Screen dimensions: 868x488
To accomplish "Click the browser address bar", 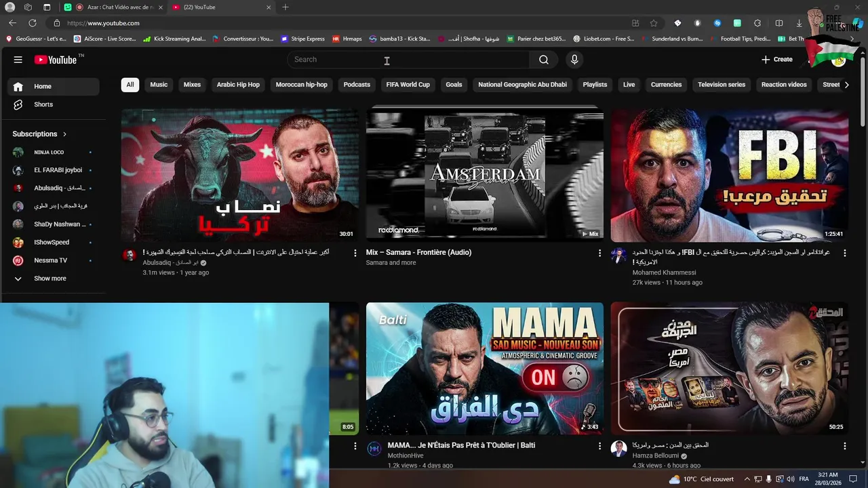I will [x=339, y=23].
